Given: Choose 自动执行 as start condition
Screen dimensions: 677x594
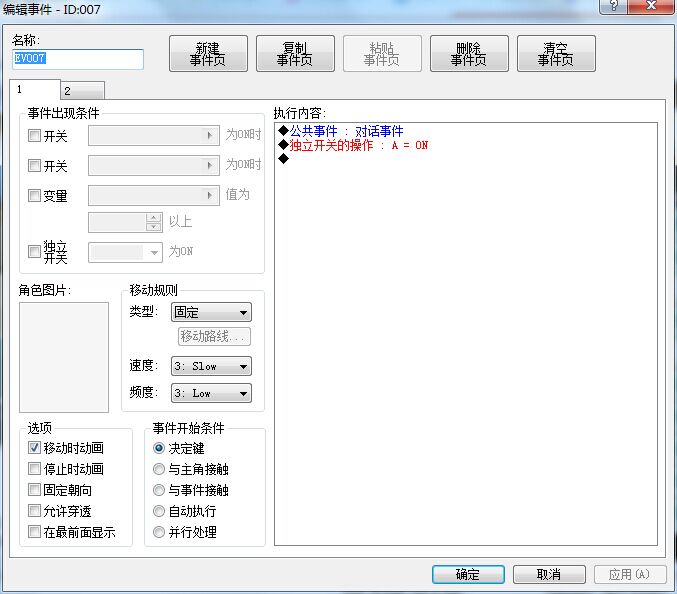Looking at the screenshot, I should pos(159,511).
